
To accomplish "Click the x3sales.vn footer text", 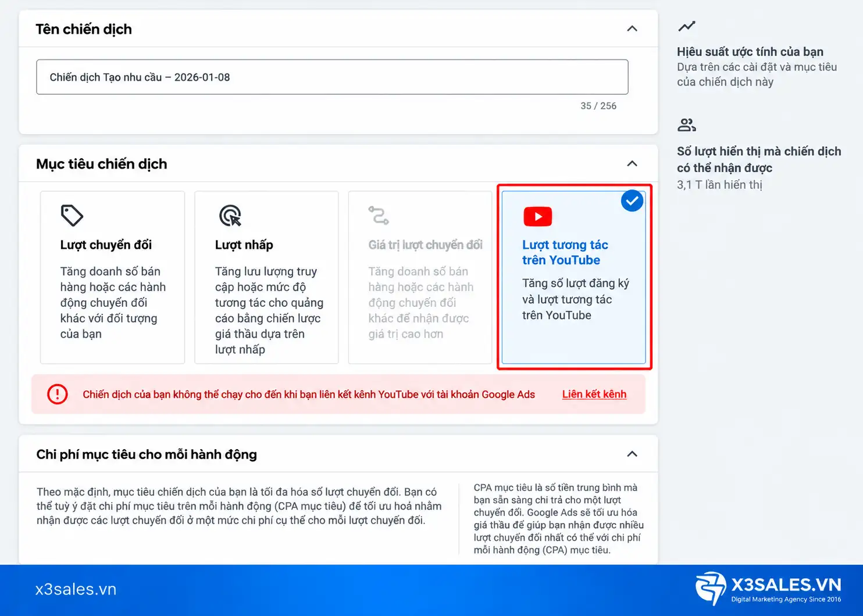I will (x=76, y=589).
